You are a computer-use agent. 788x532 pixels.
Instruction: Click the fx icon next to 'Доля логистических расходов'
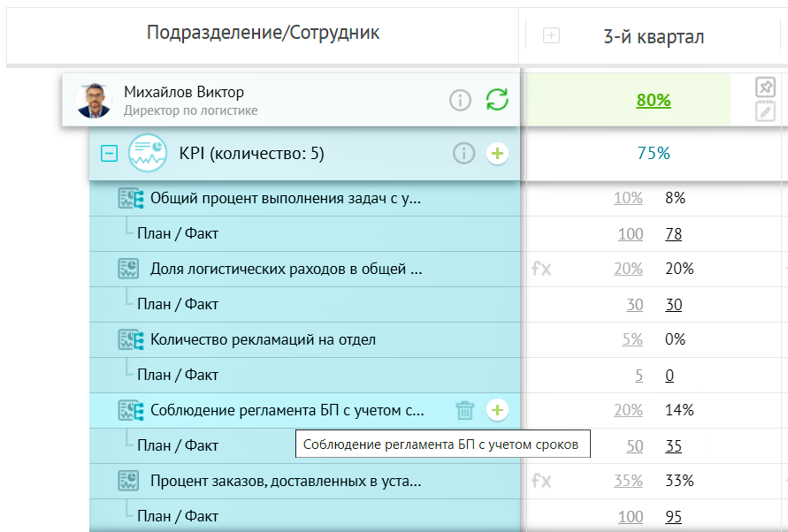pyautogui.click(x=543, y=268)
